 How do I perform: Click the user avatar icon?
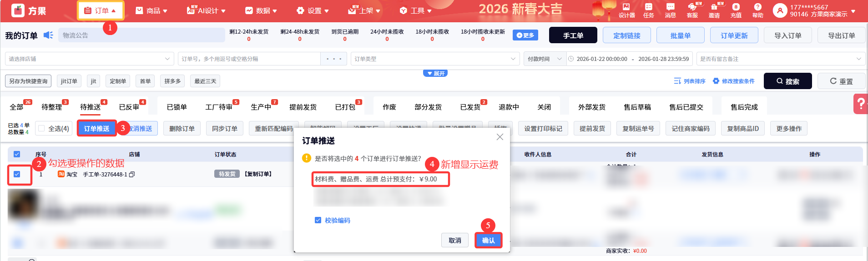tap(780, 10)
